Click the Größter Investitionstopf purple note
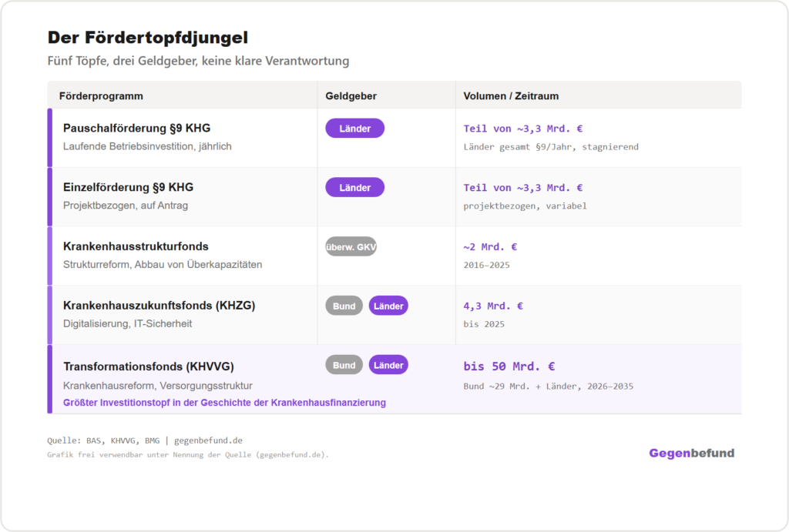The height and width of the screenshot is (532, 789). (x=224, y=403)
